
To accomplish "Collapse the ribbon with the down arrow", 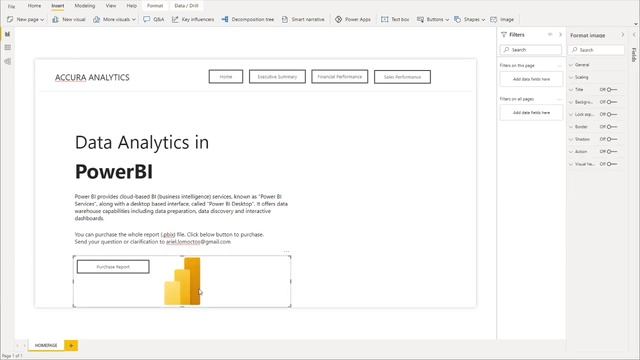I will (x=635, y=24).
